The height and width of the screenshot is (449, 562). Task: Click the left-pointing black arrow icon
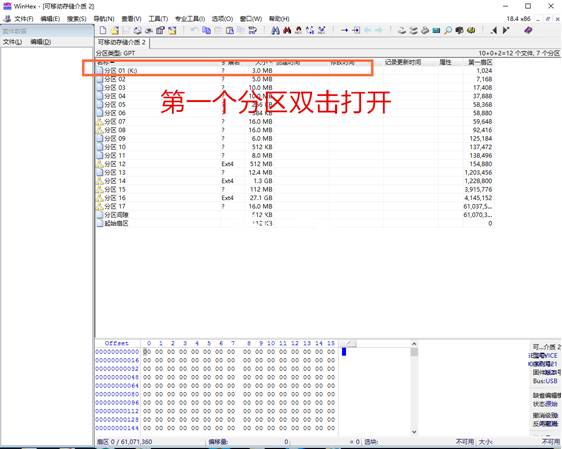(x=494, y=30)
